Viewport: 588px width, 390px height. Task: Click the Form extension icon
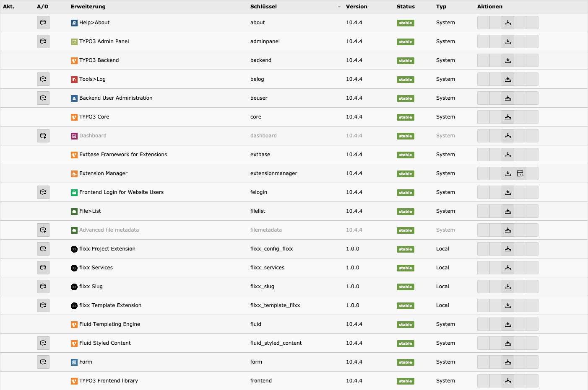tap(75, 362)
